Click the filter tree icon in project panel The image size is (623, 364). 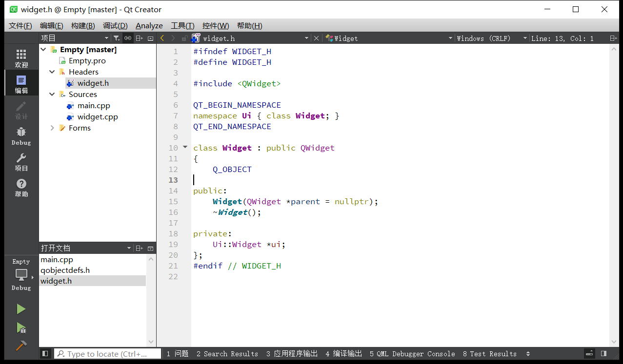coord(116,38)
